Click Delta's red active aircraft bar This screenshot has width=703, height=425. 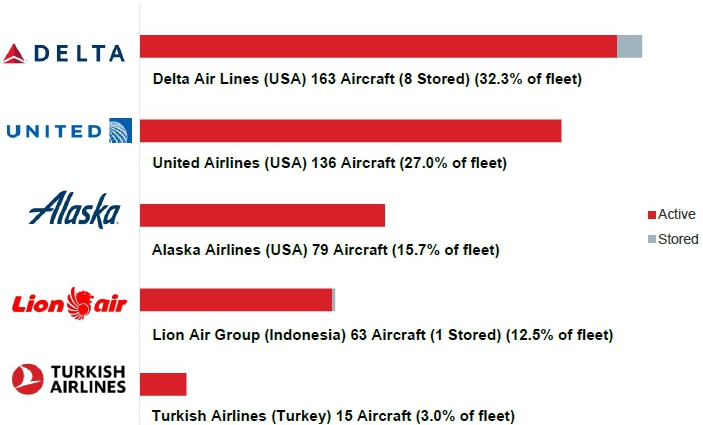pos(378,46)
